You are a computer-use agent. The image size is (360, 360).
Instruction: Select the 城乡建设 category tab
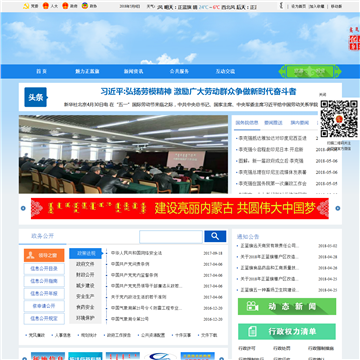click(85, 286)
